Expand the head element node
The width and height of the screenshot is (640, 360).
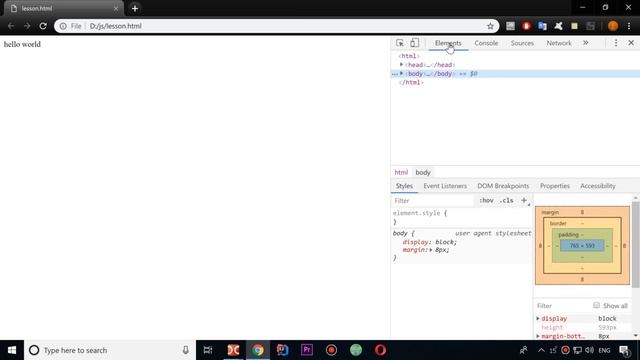[x=402, y=64]
